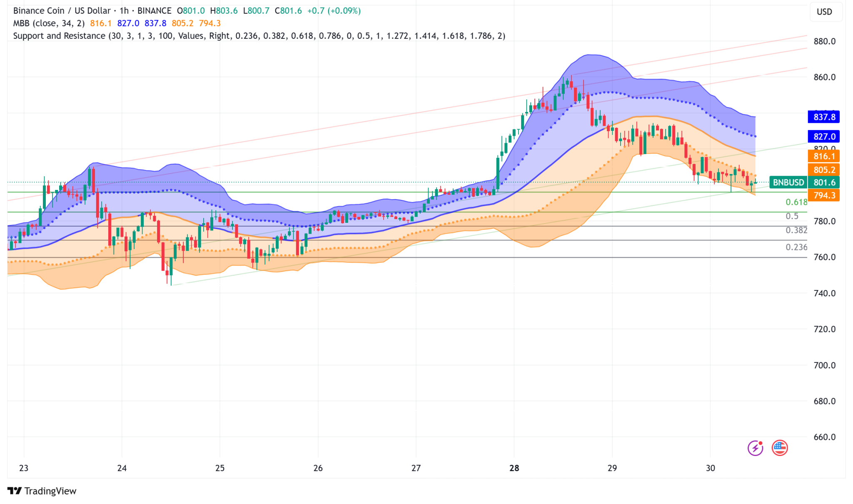
Task: Click the C801.6 close value in header
Action: [288, 11]
